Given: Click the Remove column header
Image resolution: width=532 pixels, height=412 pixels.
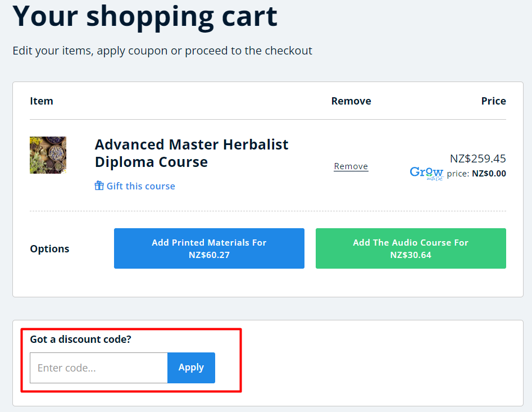Looking at the screenshot, I should (x=351, y=101).
